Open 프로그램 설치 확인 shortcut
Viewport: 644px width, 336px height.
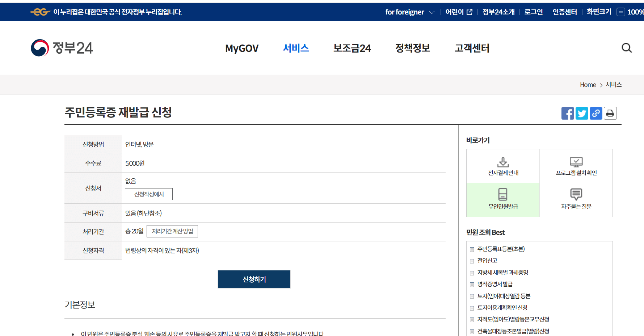pyautogui.click(x=576, y=166)
